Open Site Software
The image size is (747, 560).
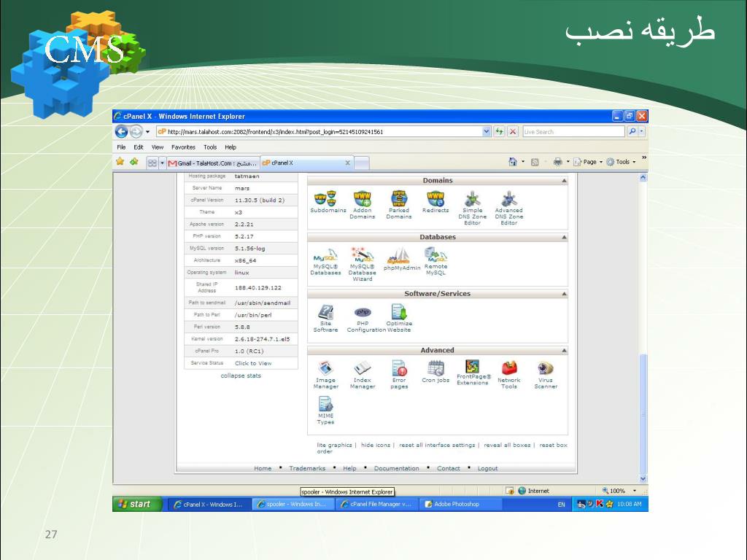point(325,318)
